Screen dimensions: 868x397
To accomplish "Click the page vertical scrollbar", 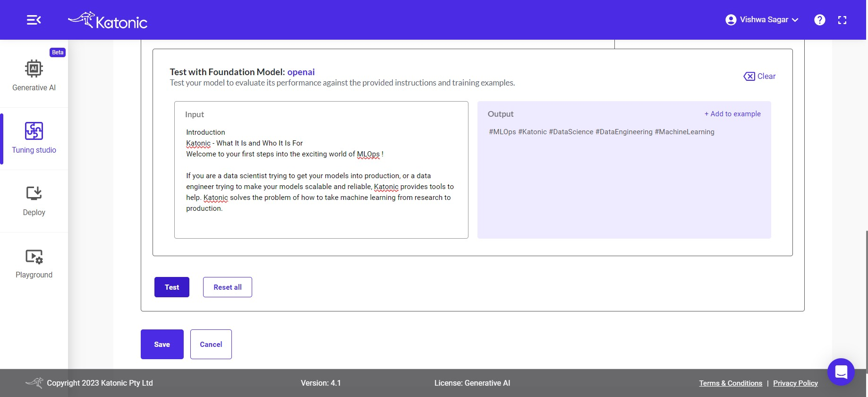I will pyautogui.click(x=866, y=302).
